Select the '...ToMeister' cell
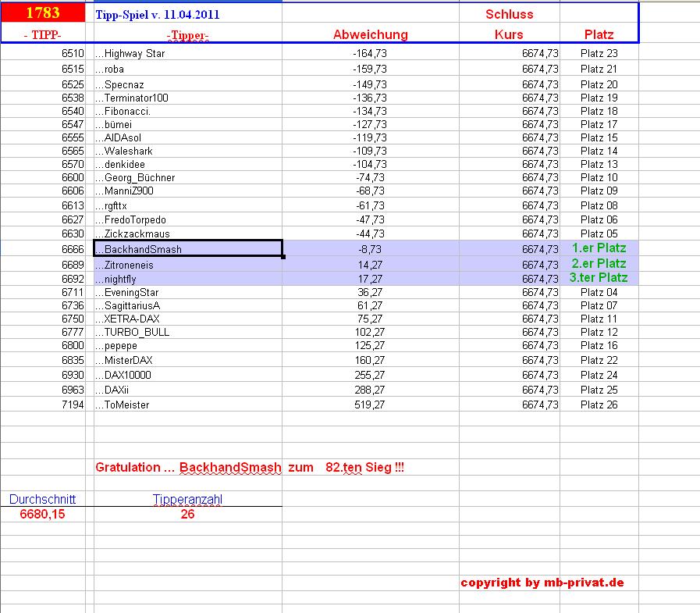Viewport: 700px width, 613px height. 188,405
